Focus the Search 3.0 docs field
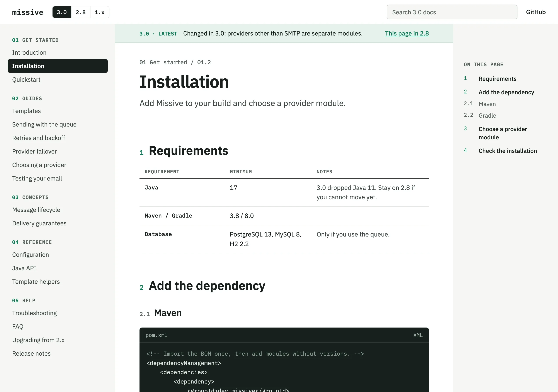This screenshot has height=392, width=558. click(452, 12)
